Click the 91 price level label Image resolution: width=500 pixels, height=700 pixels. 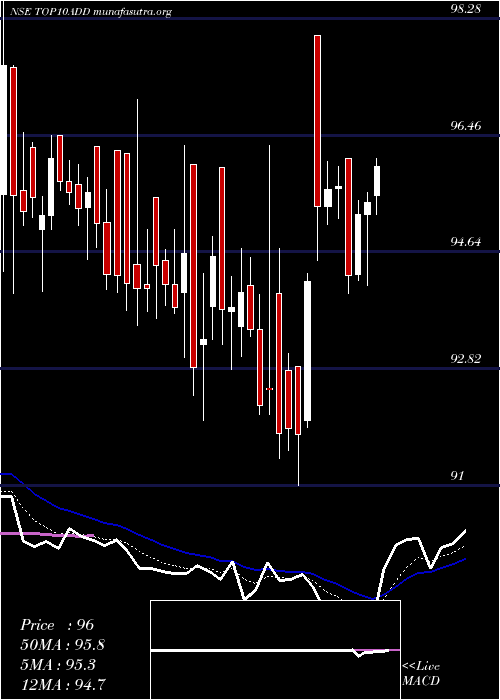(458, 476)
